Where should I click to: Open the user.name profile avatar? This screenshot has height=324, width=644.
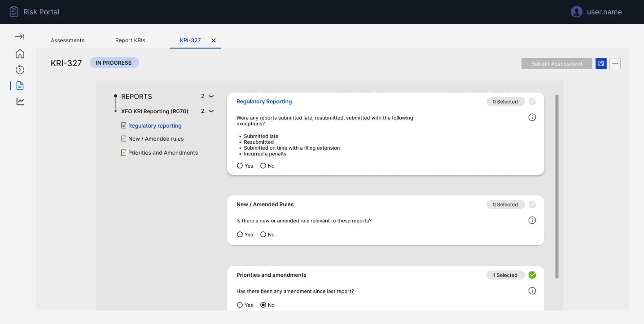[x=577, y=12]
